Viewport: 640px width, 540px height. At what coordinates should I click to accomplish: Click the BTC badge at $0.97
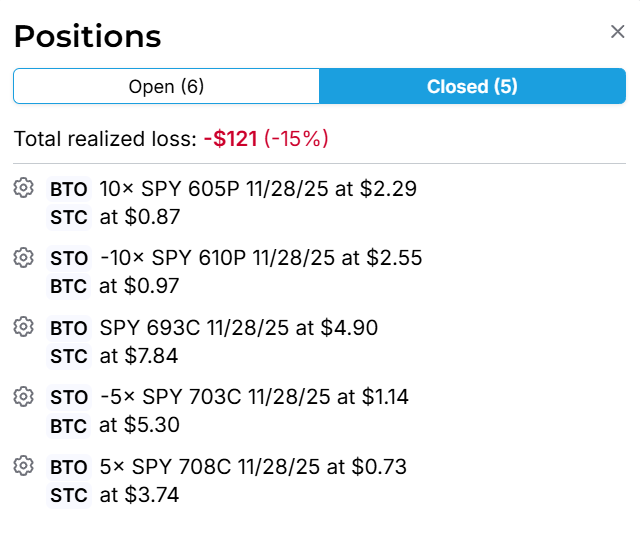coord(68,286)
